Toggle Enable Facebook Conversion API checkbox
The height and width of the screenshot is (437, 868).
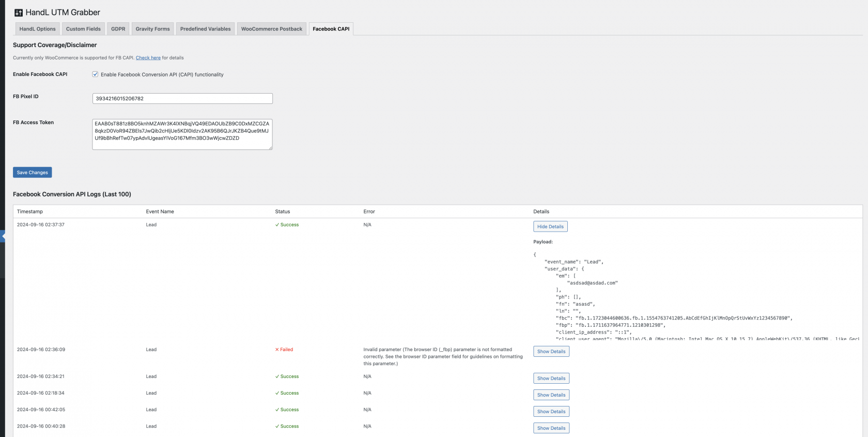95,74
